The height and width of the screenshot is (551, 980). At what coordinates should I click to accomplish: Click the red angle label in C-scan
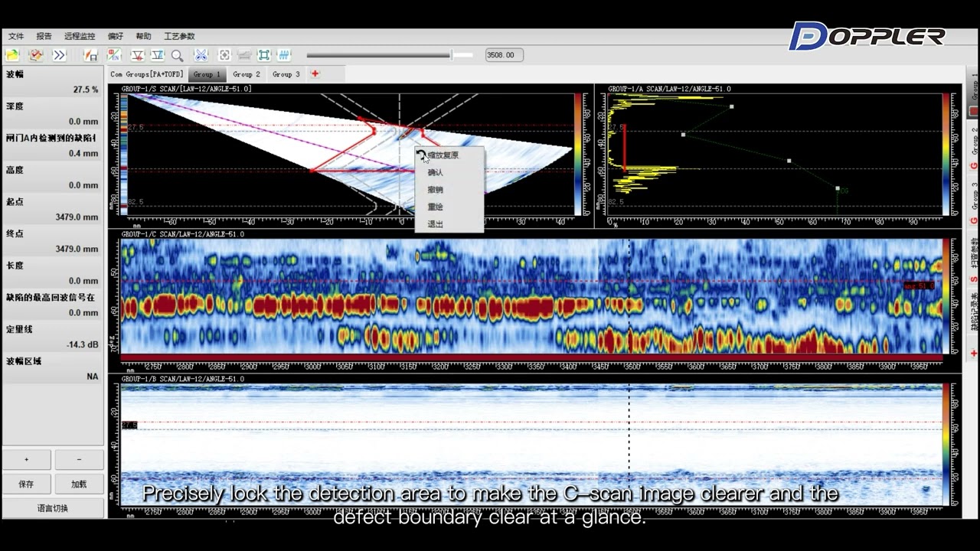[x=919, y=286]
